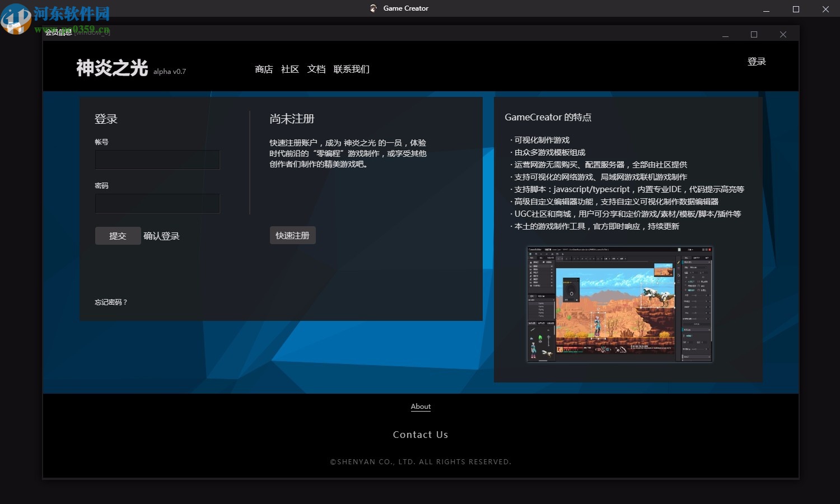Click the 忘记密码 forgot password link
This screenshot has width=840, height=504.
pos(111,302)
